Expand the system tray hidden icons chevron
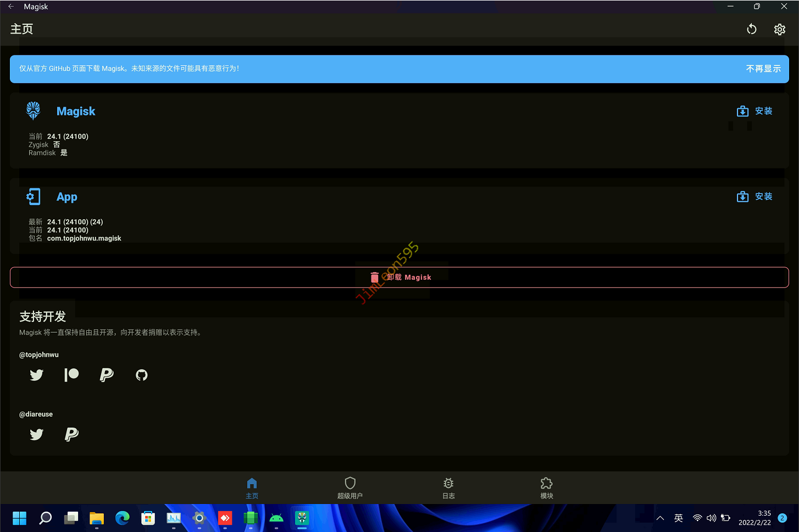 tap(661, 518)
